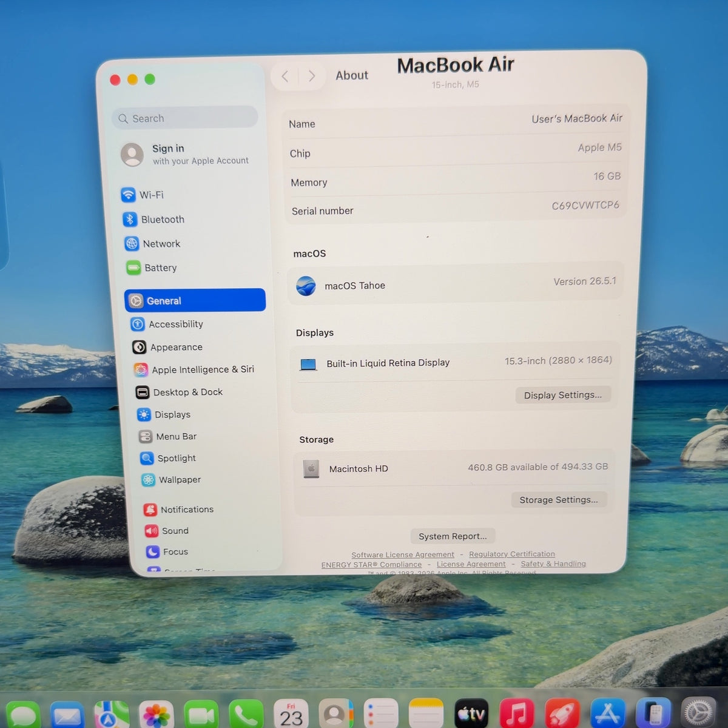
Task: Open Wi-Fi settings in sidebar
Action: [x=143, y=195]
